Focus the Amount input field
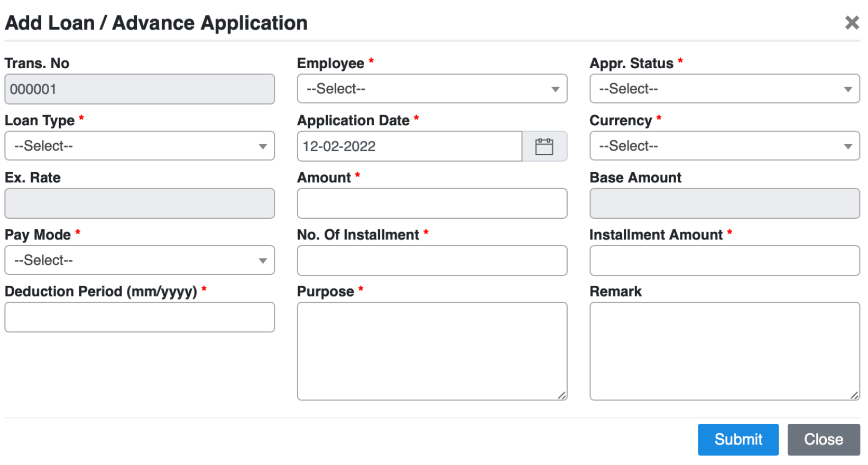 click(x=432, y=203)
